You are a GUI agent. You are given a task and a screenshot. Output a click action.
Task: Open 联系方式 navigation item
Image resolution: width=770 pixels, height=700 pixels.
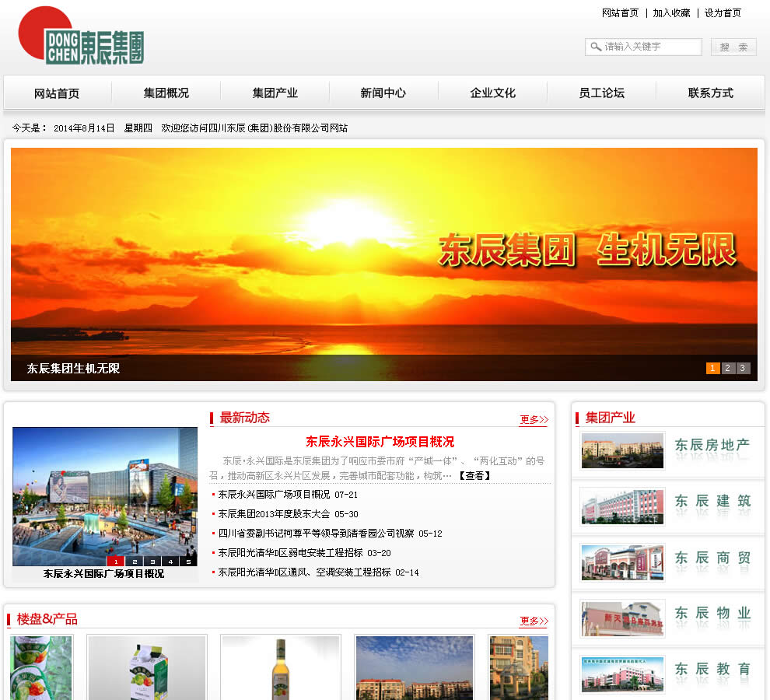(710, 93)
